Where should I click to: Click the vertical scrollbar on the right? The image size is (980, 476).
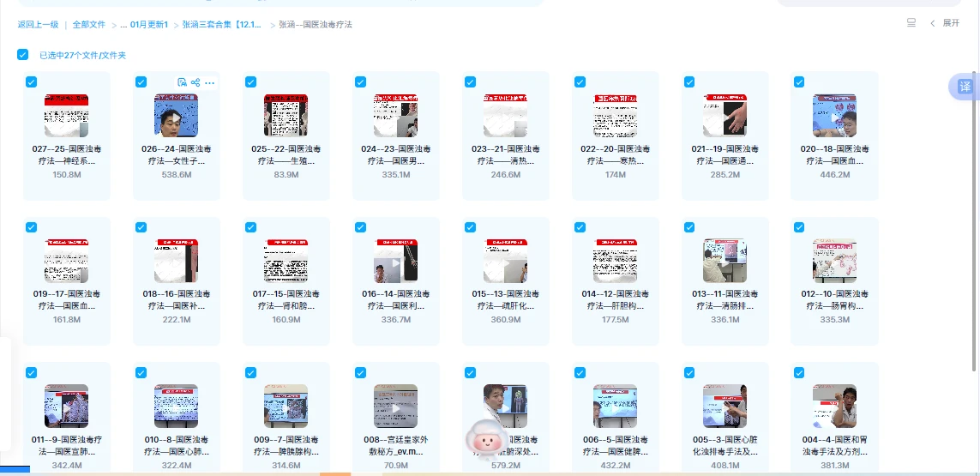click(974, 214)
